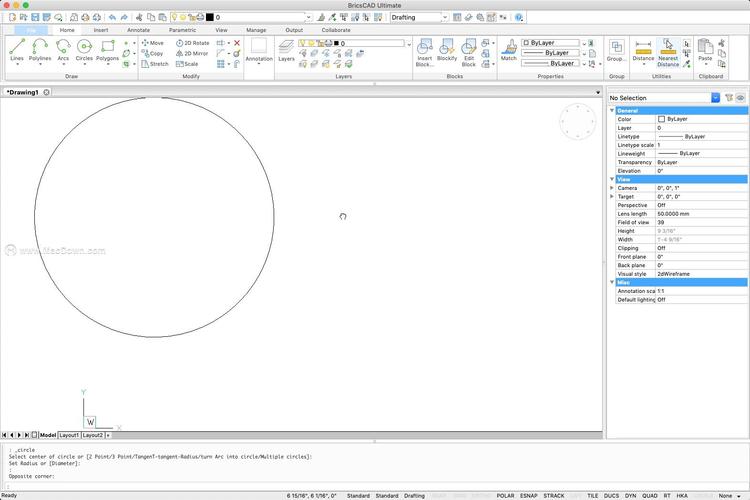The height and width of the screenshot is (500, 750).
Task: Click the Move tool in Modify
Action: tap(153, 43)
